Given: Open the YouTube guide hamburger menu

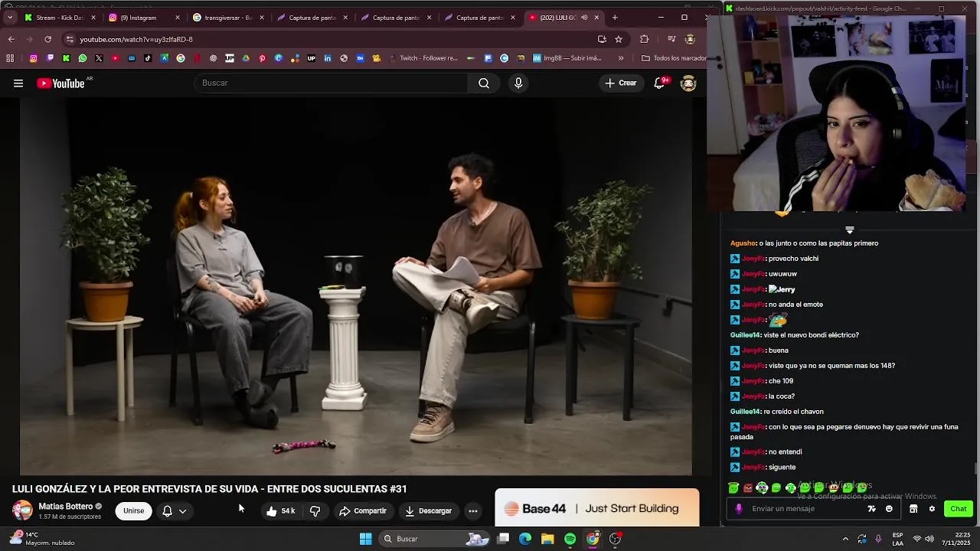Looking at the screenshot, I should (18, 83).
